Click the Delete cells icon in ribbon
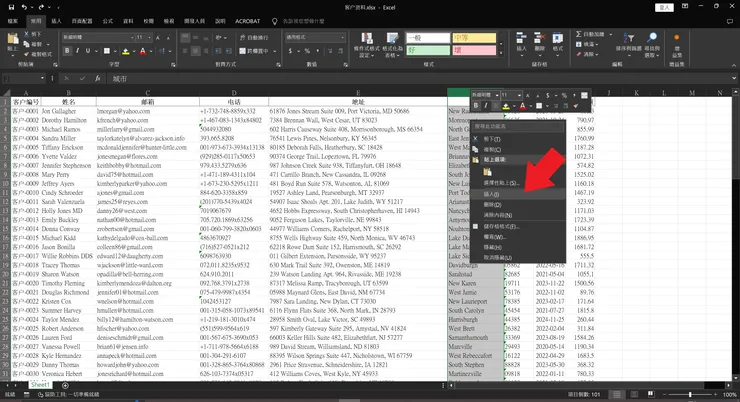The image size is (740, 402). 539,39
